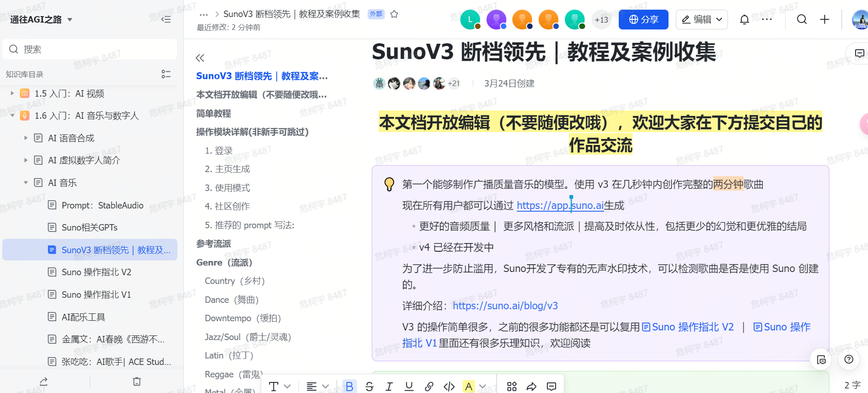Image resolution: width=868 pixels, height=393 pixels.
Task: Toggle italic formatting
Action: tap(389, 386)
